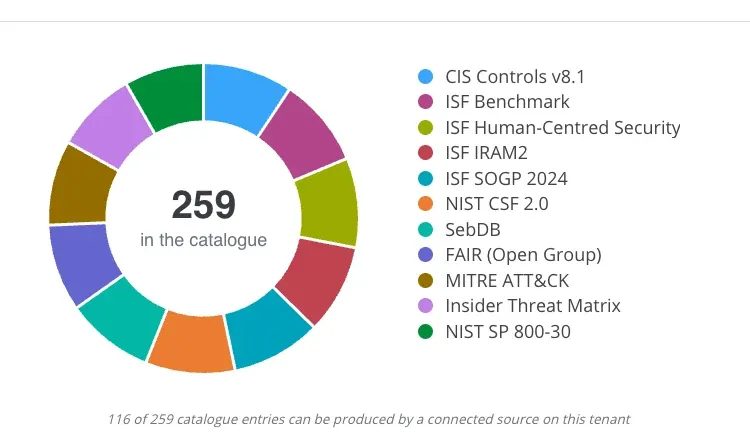Click the FAIR (Open Group) legend label
Screen dimensions: 750x434
523,255
